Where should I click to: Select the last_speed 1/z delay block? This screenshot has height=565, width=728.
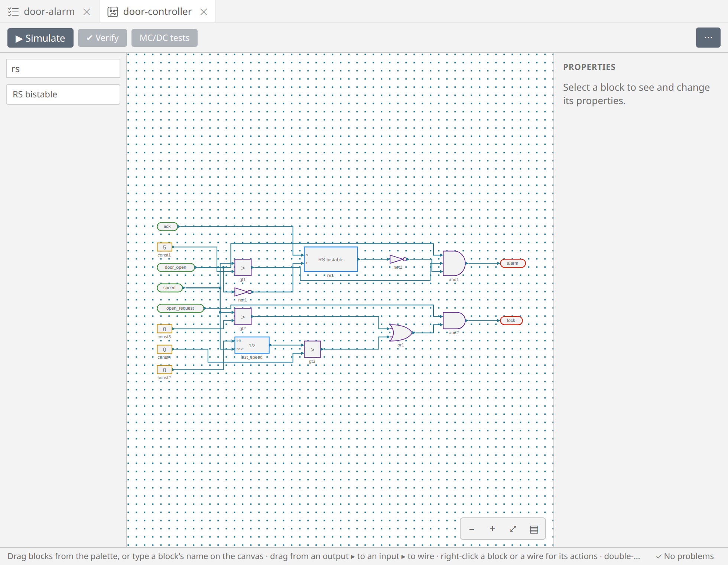[x=252, y=345]
